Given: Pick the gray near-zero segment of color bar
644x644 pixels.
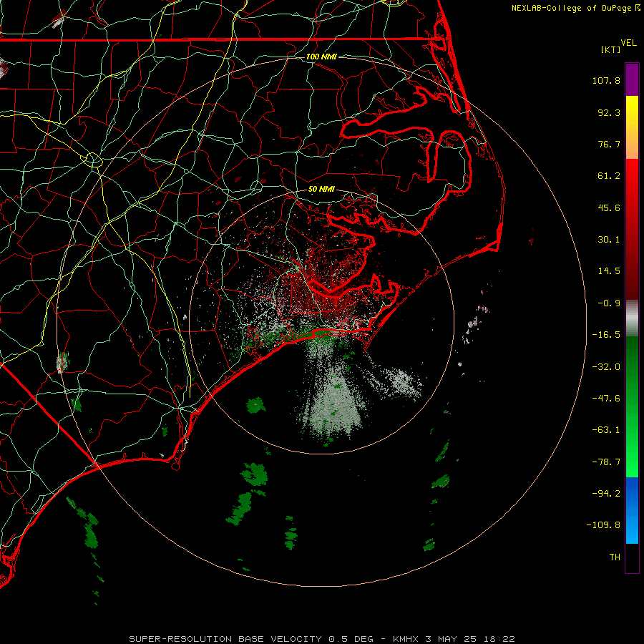Looking at the screenshot, I should pyautogui.click(x=632, y=318).
